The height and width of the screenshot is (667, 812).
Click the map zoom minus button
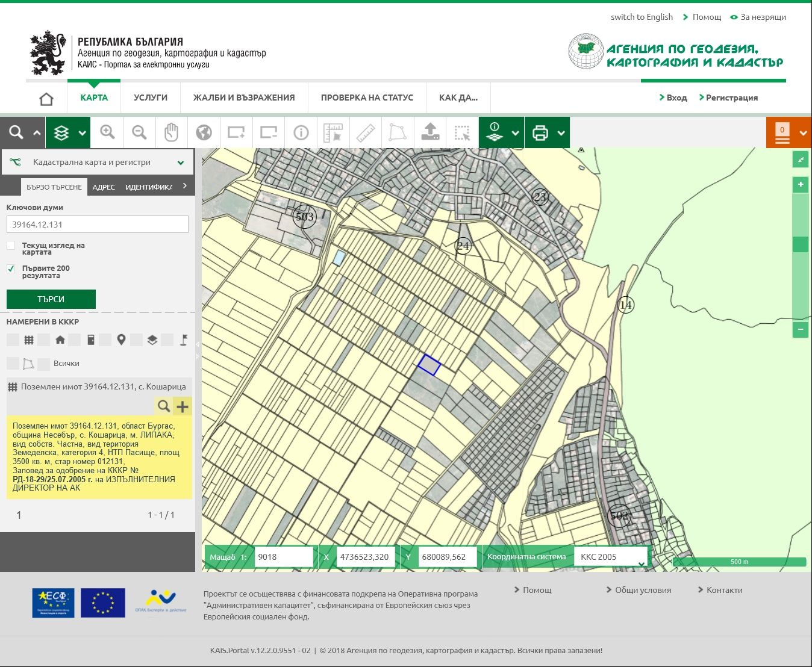(801, 329)
